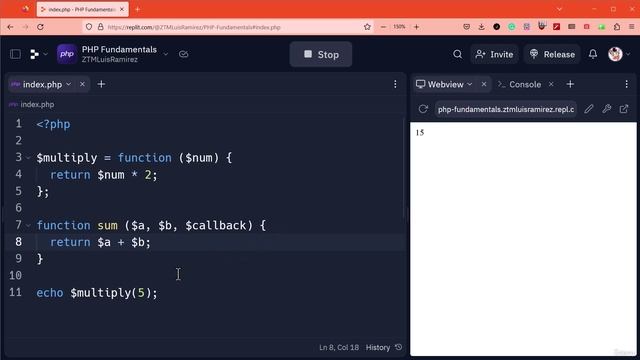640x360 pixels.
Task: Click the word sum in line 7
Action: click(x=107, y=225)
